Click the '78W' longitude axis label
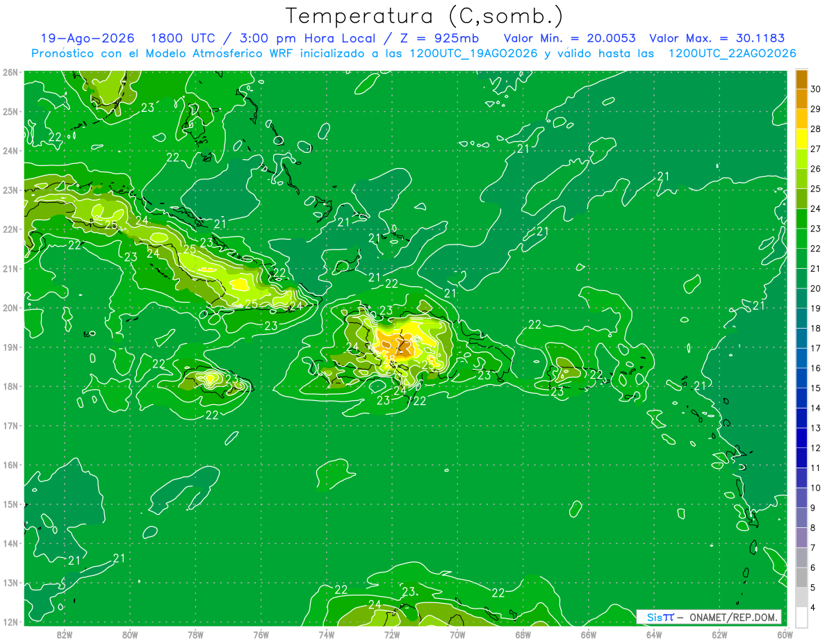This screenshot has height=644, width=834. point(195,634)
